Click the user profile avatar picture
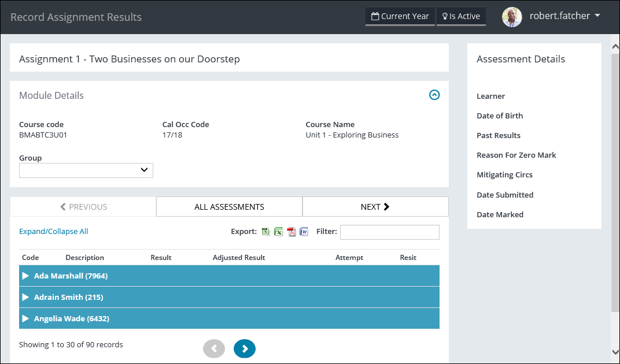 [512, 17]
